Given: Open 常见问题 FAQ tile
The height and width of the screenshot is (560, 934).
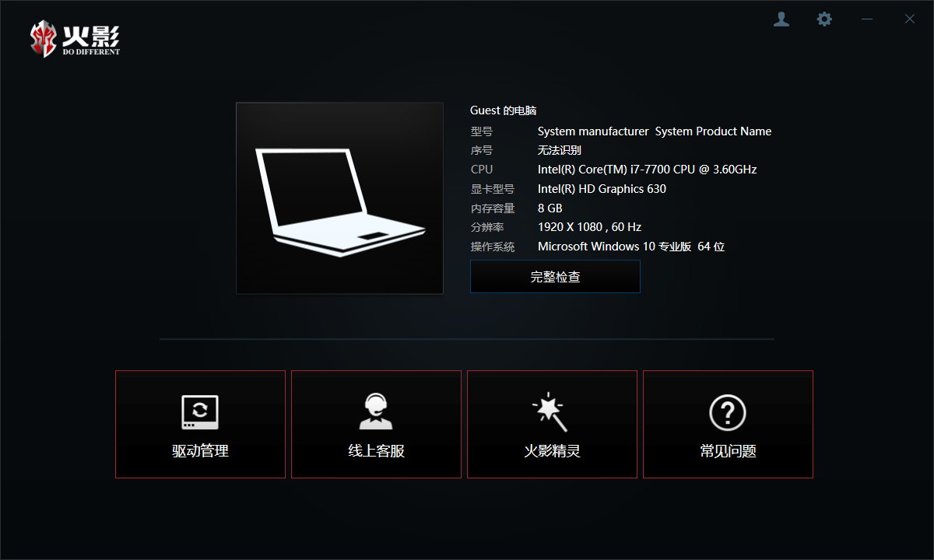Looking at the screenshot, I should (728, 424).
